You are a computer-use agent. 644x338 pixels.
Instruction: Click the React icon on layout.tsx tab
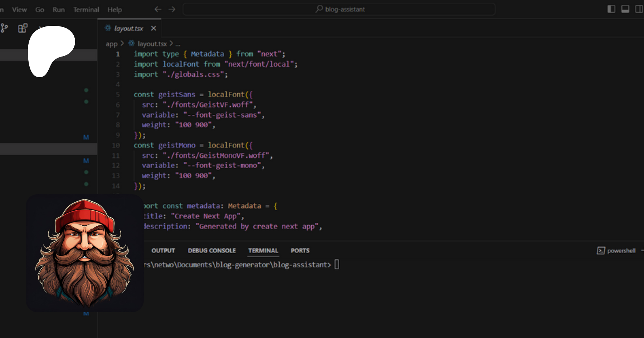(108, 28)
